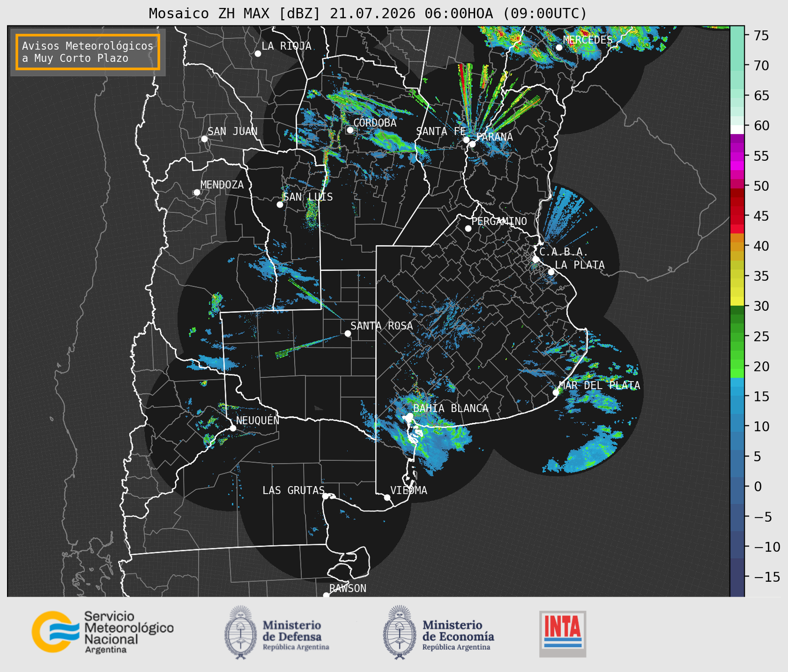Viewport: 788px width, 672px height.
Task: Click the Avisos Meteorológicos a Muy Corto Plazo box
Action: [x=88, y=52]
